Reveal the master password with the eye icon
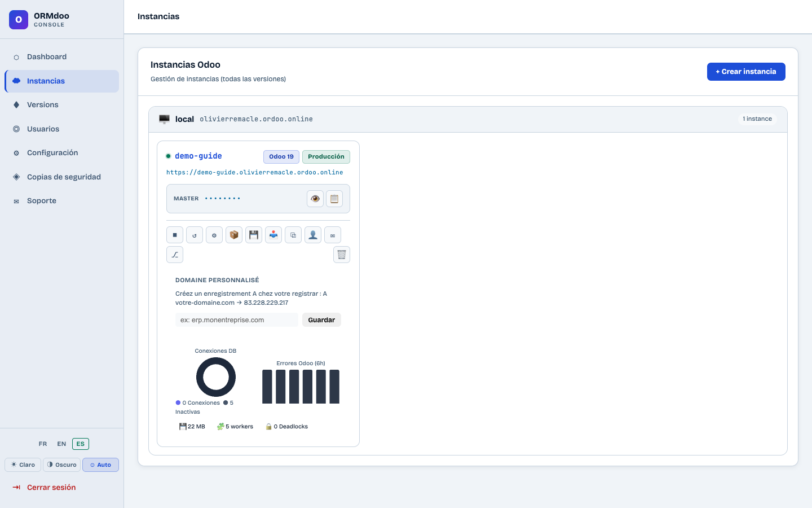 (x=315, y=199)
